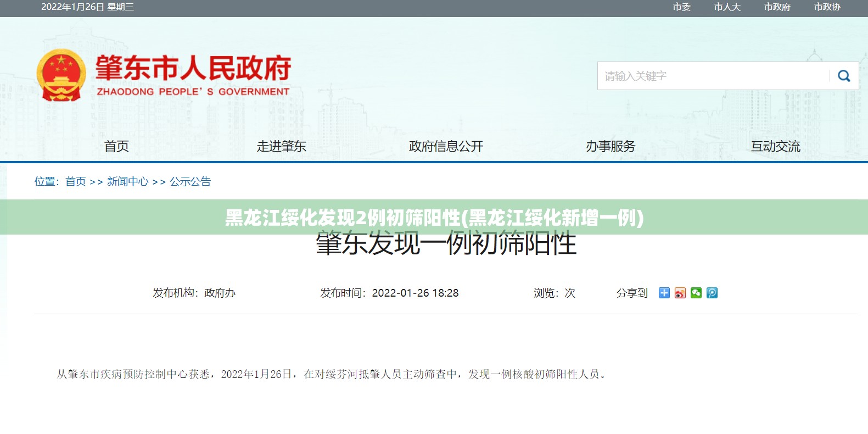Click the 发布机构: 政府办 text
Image resolution: width=868 pixels, height=434 pixels.
tap(194, 293)
